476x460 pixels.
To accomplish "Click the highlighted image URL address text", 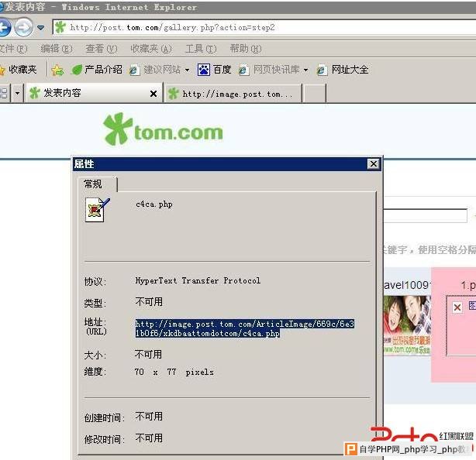I will point(245,328).
